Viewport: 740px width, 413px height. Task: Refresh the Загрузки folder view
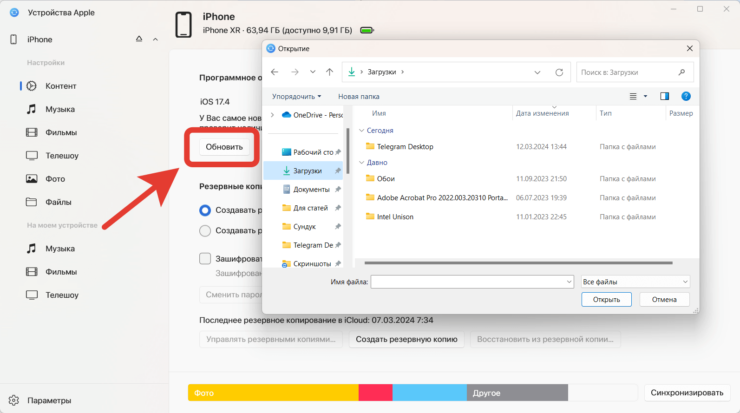click(x=560, y=72)
